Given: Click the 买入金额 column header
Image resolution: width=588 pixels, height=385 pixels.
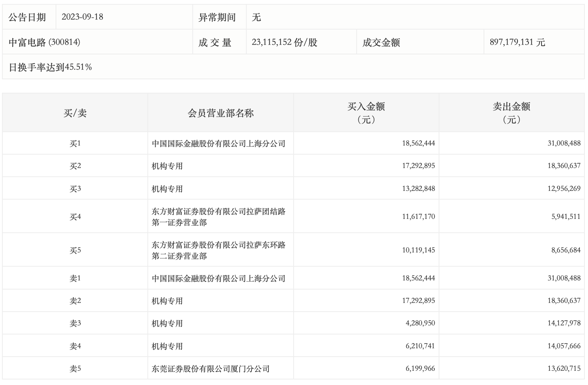Looking at the screenshot, I should 366,112.
